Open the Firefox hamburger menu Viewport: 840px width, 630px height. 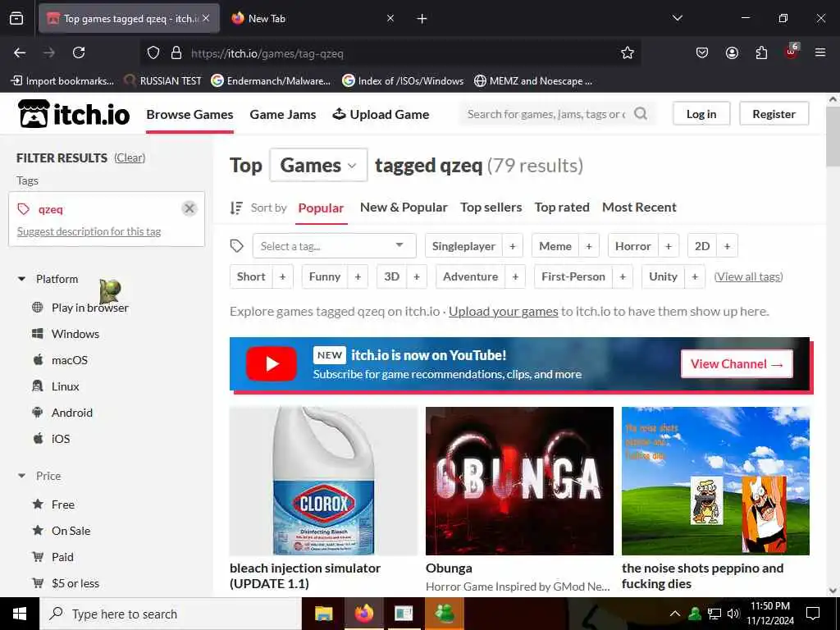click(820, 52)
